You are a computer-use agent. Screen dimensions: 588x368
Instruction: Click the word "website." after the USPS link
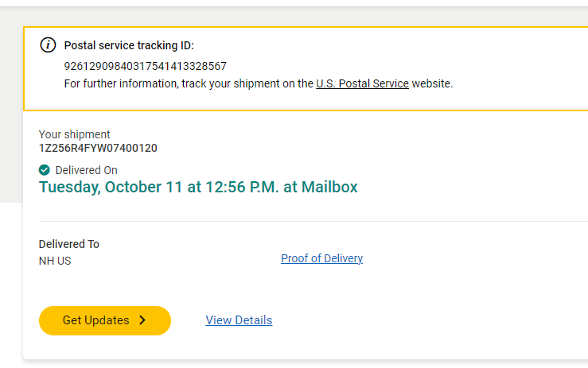tap(432, 83)
